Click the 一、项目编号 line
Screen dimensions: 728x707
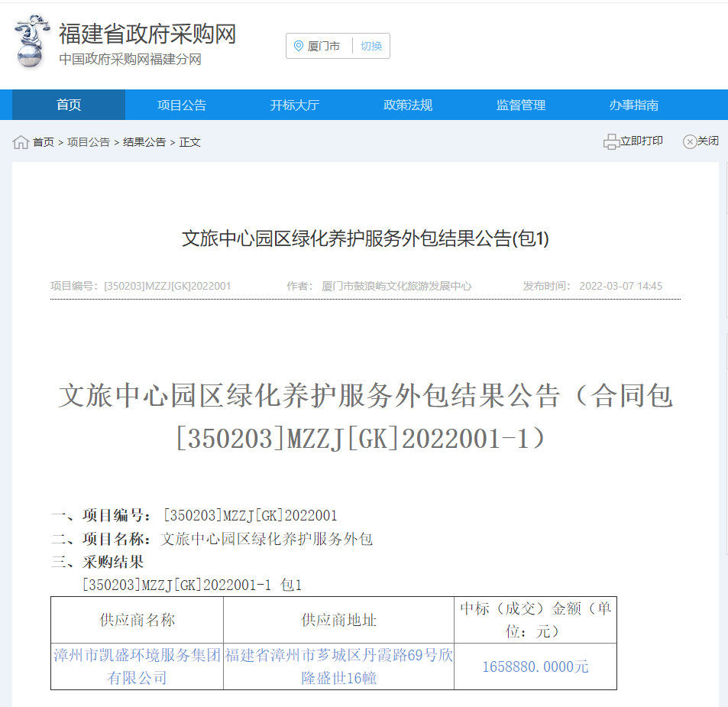pyautogui.click(x=194, y=516)
